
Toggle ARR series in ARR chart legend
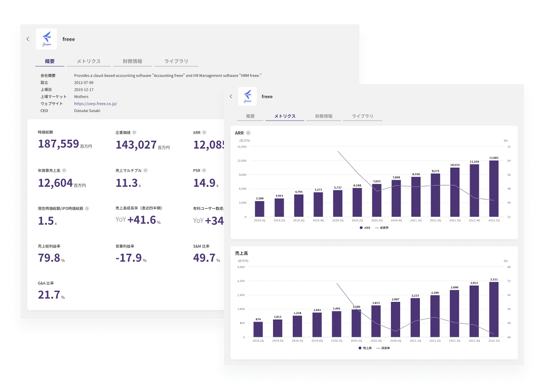click(365, 228)
